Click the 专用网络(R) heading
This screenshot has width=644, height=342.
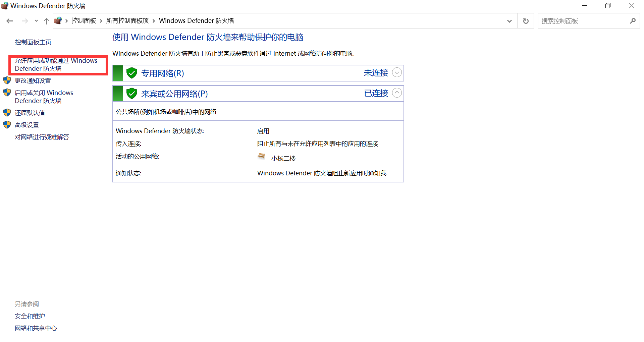163,73
